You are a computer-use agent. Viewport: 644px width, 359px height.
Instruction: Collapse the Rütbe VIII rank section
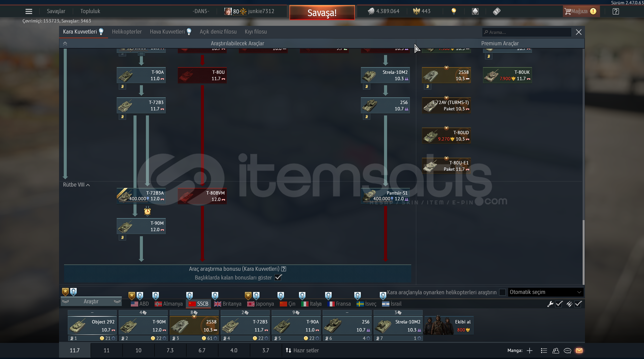coord(76,185)
